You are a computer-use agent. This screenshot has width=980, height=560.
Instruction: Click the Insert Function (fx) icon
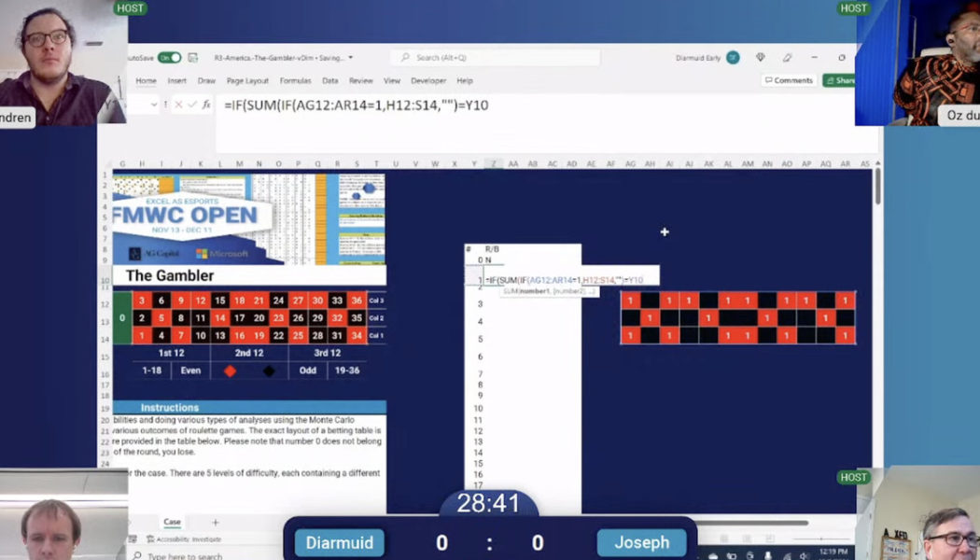(207, 105)
